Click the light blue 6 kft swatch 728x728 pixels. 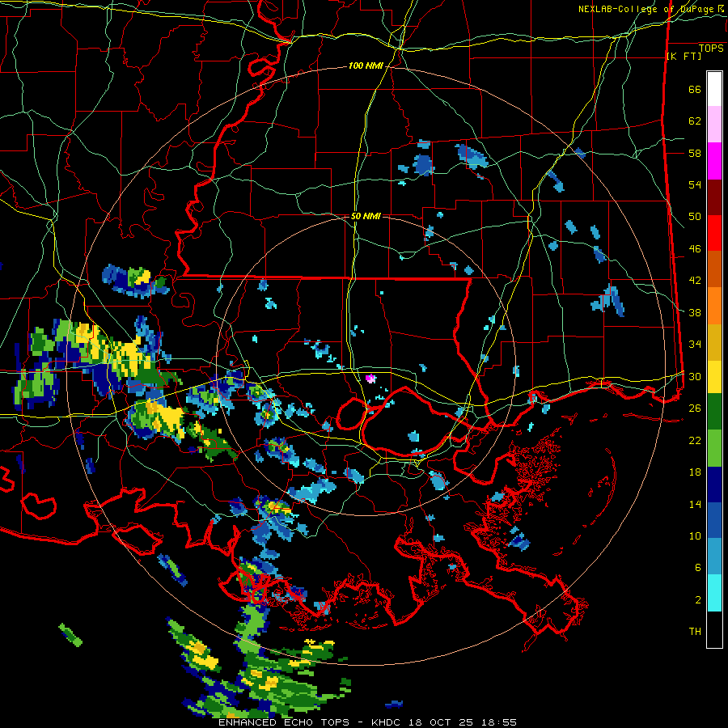pos(714,557)
